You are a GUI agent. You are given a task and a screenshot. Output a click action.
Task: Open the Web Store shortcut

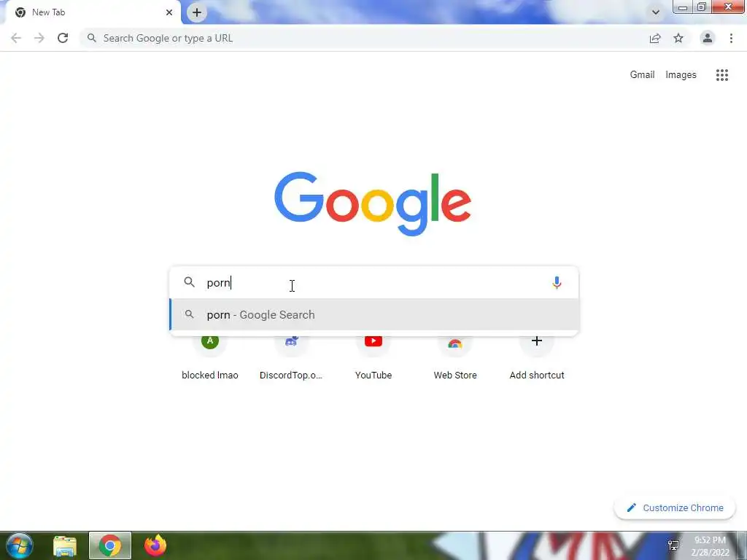click(x=455, y=357)
